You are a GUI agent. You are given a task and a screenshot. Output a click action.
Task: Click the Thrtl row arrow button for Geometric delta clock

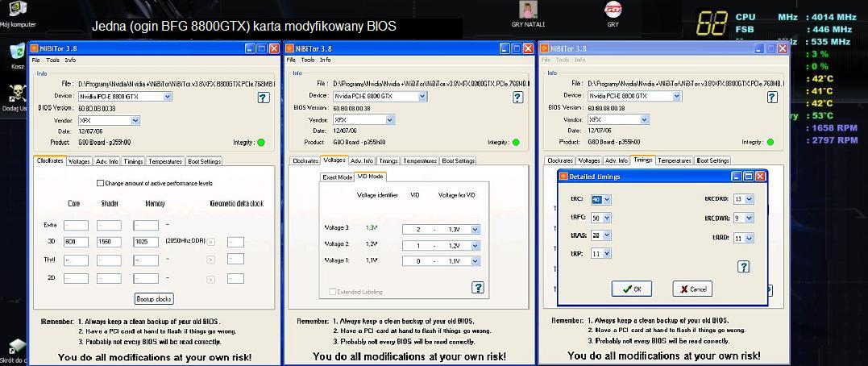(211, 260)
